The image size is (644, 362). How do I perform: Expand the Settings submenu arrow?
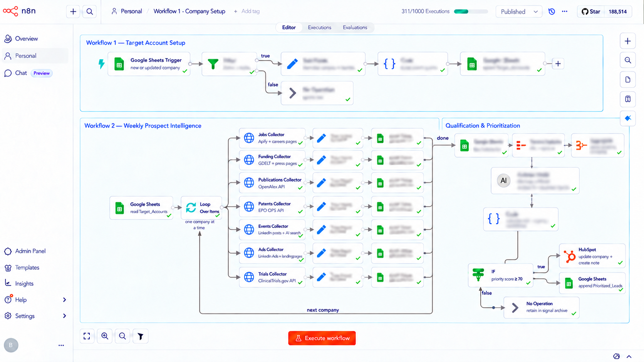point(64,316)
